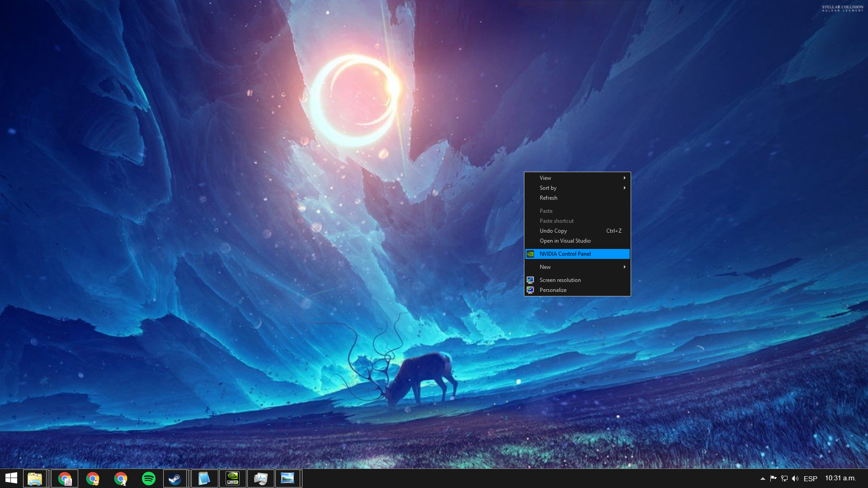Click the network tray icon
This screenshot has height=488, width=868.
[x=784, y=479]
